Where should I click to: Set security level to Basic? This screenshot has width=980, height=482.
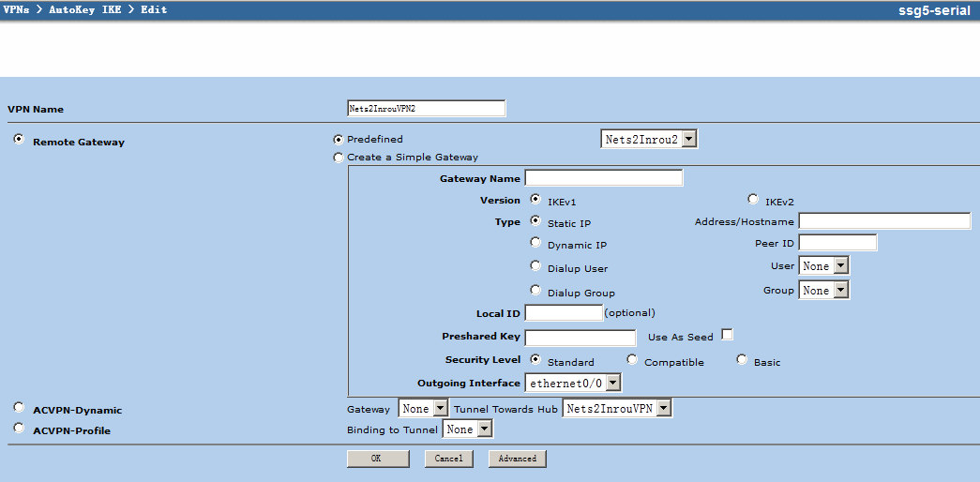pos(742,360)
